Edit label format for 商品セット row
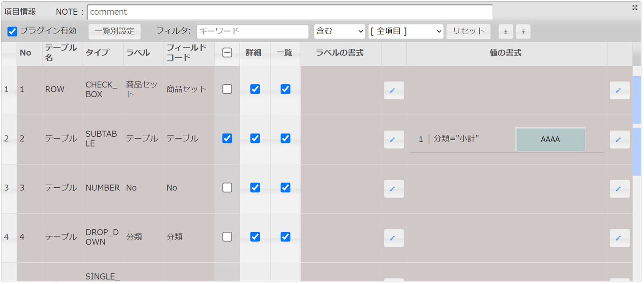The image size is (644, 284). 394,91
